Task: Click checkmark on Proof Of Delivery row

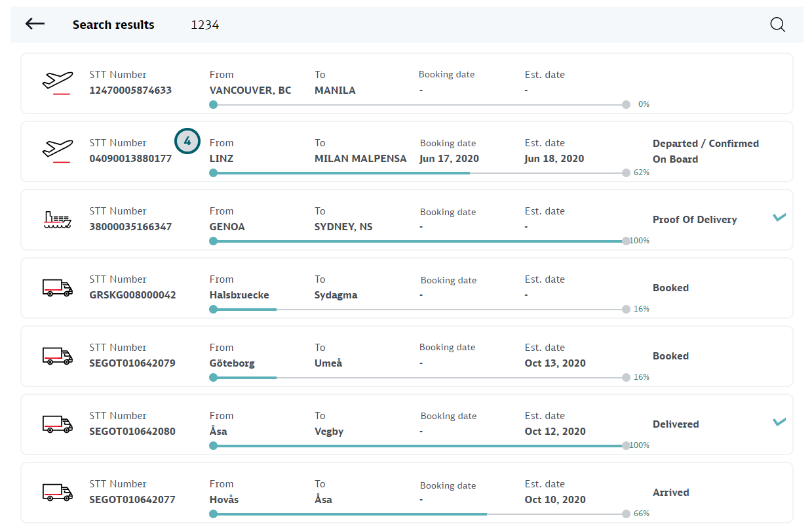Action: [x=779, y=218]
